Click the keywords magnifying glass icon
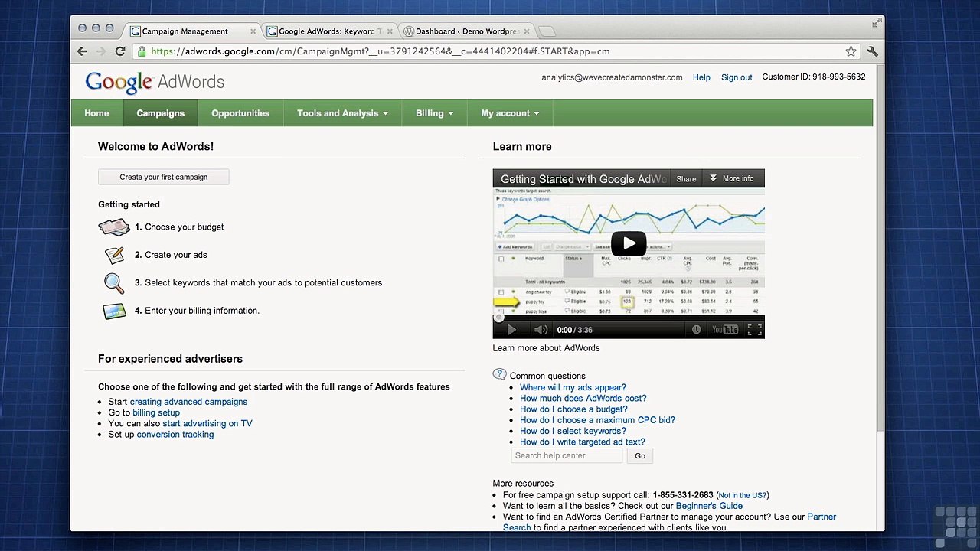This screenshot has height=551, width=980. (x=114, y=283)
